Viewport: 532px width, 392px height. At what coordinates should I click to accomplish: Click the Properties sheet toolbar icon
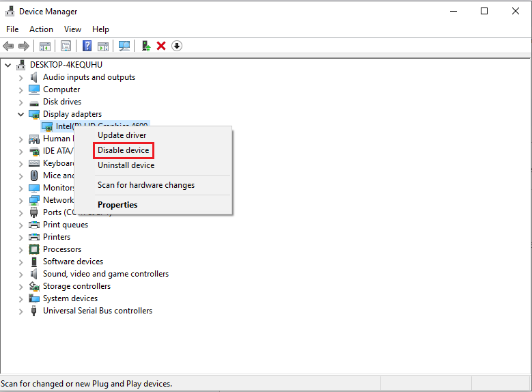[66, 46]
